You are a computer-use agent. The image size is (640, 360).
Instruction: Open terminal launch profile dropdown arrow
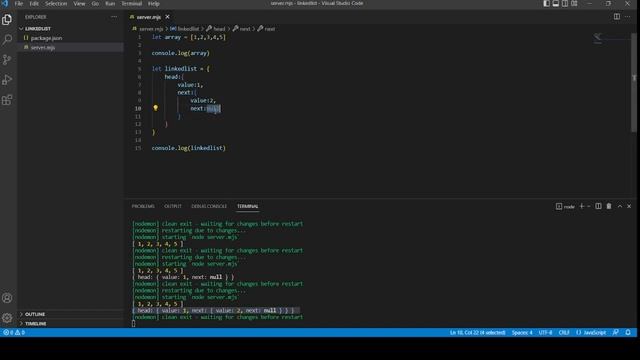(x=589, y=206)
